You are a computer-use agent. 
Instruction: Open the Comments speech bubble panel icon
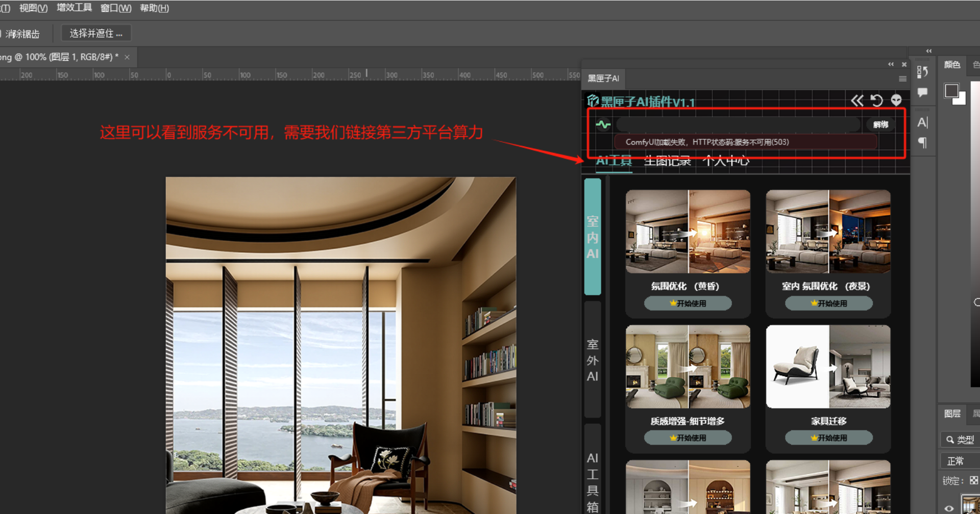point(922,92)
